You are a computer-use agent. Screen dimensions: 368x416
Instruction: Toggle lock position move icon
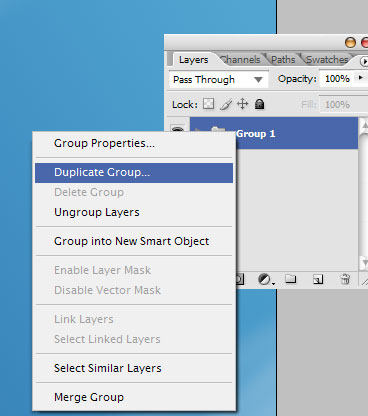click(x=242, y=104)
